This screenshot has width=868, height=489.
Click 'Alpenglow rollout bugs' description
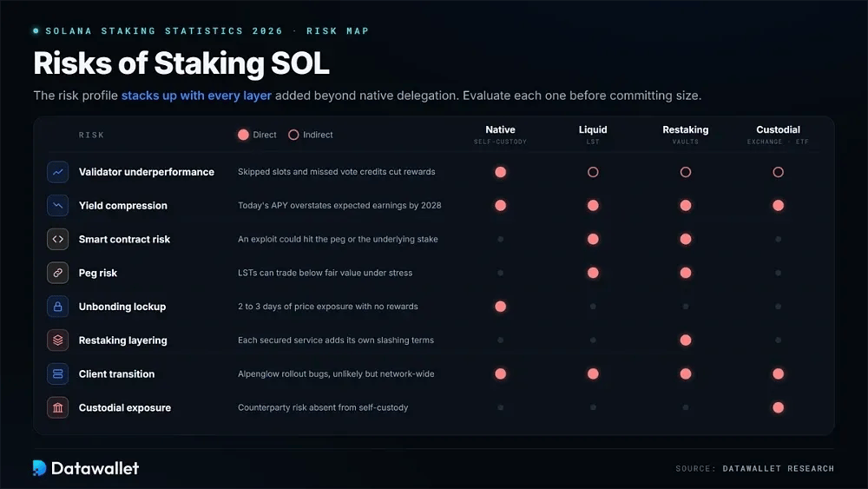coord(336,373)
